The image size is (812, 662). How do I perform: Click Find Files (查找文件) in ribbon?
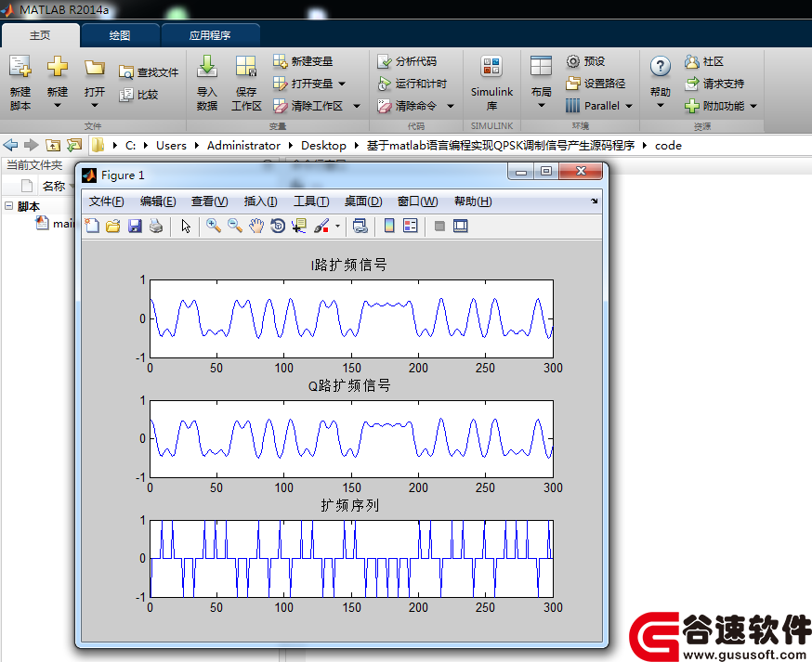point(149,72)
